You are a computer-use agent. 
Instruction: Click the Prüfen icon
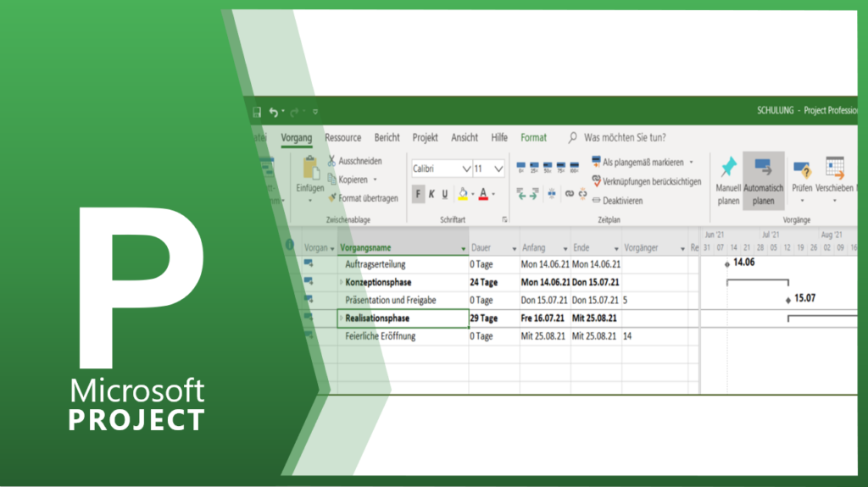tap(802, 170)
